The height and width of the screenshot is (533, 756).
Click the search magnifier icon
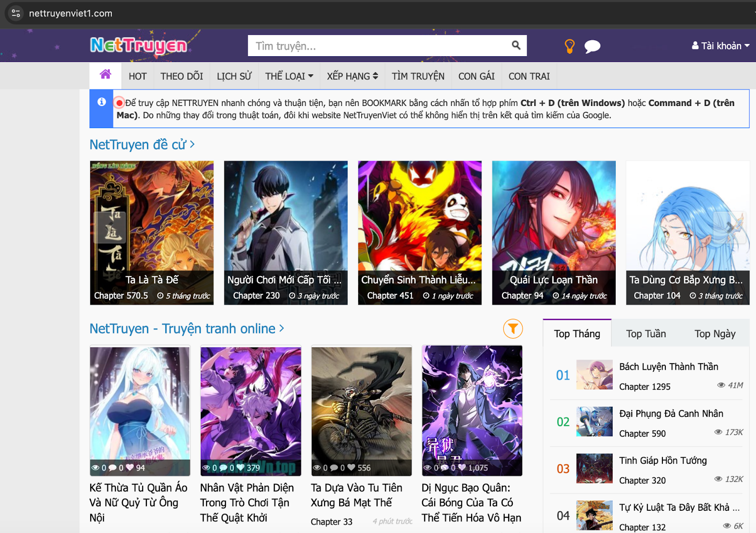click(516, 45)
